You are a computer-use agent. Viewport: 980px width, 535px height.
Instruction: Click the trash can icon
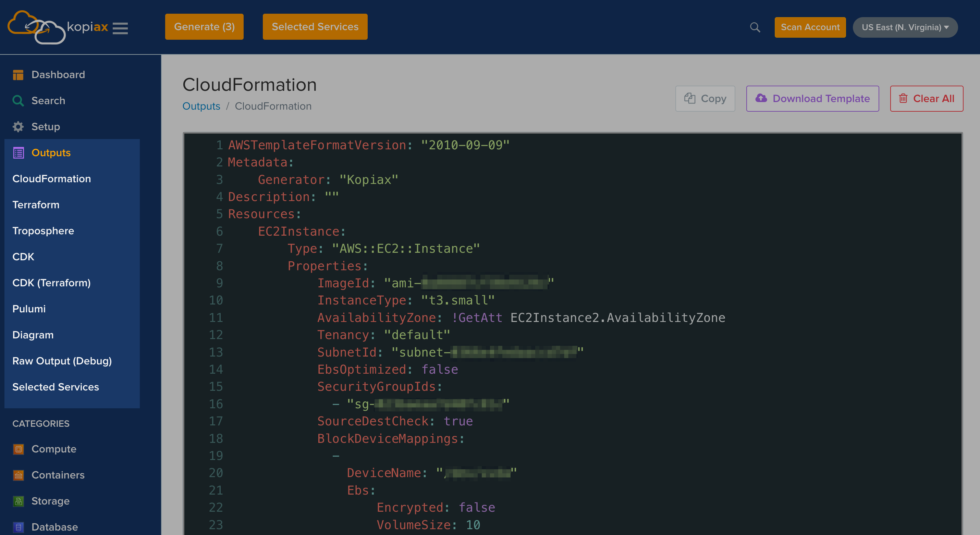903,99
